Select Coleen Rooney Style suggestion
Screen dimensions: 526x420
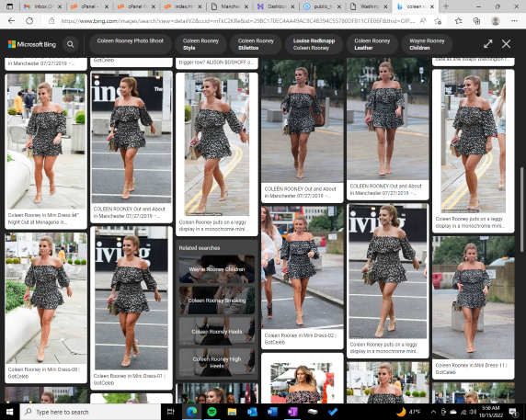(x=200, y=44)
